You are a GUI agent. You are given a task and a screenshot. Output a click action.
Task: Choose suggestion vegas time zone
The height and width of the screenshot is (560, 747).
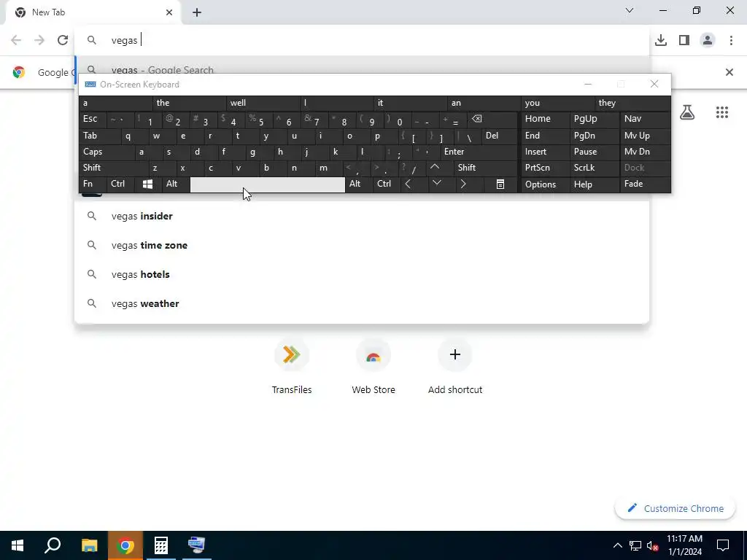click(362, 245)
